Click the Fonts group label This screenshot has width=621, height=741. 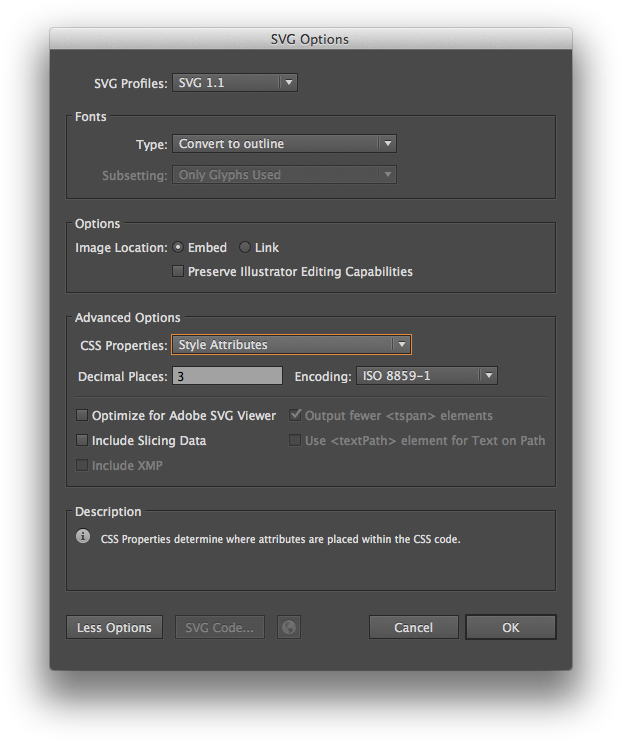[x=91, y=117]
